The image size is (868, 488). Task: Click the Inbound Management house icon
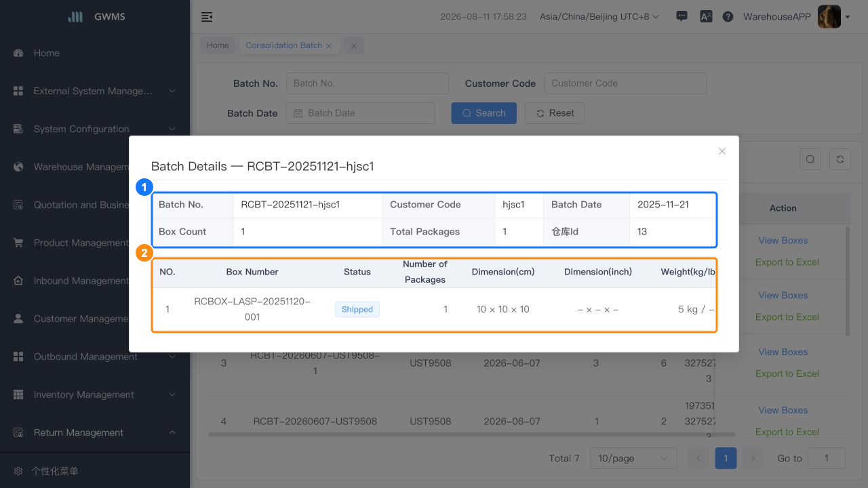point(18,281)
